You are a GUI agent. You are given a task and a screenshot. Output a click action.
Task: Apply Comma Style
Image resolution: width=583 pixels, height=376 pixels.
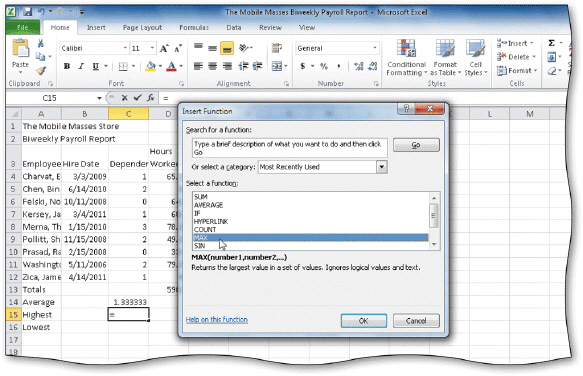point(338,66)
